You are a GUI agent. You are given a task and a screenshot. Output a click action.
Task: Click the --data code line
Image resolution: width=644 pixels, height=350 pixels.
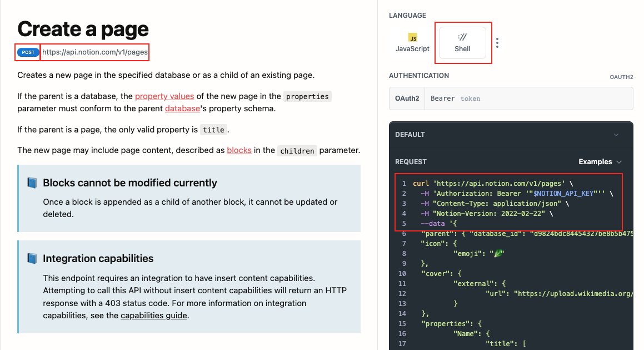pos(438,224)
